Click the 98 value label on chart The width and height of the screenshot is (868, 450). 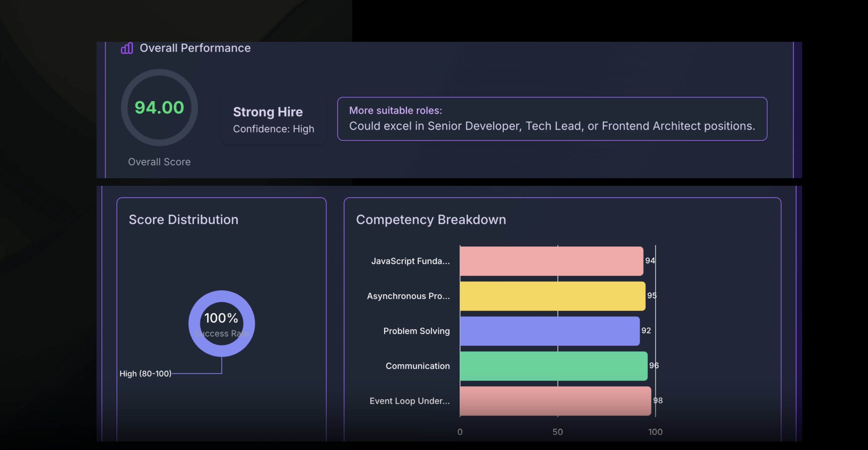pyautogui.click(x=658, y=400)
